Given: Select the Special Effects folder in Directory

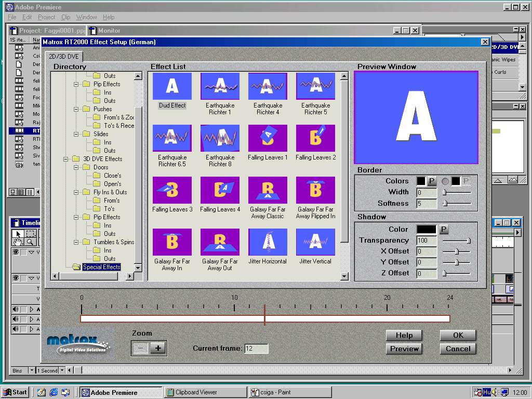Looking at the screenshot, I should pos(101,267).
